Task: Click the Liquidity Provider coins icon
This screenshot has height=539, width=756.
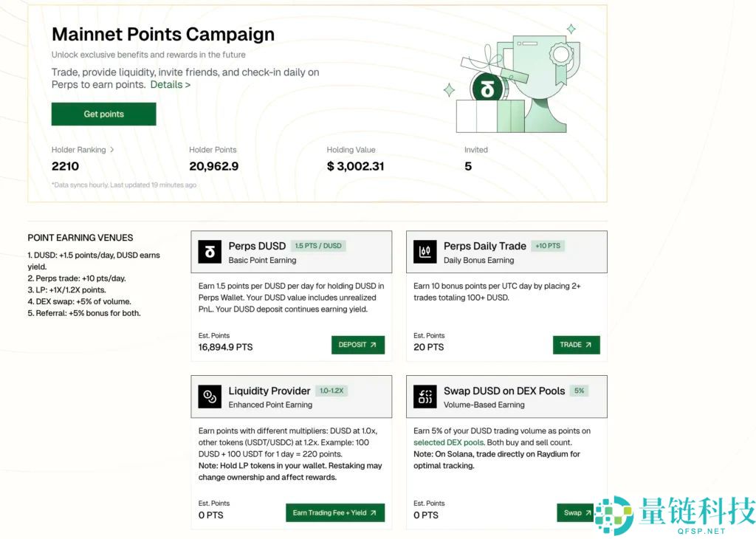Action: point(210,396)
